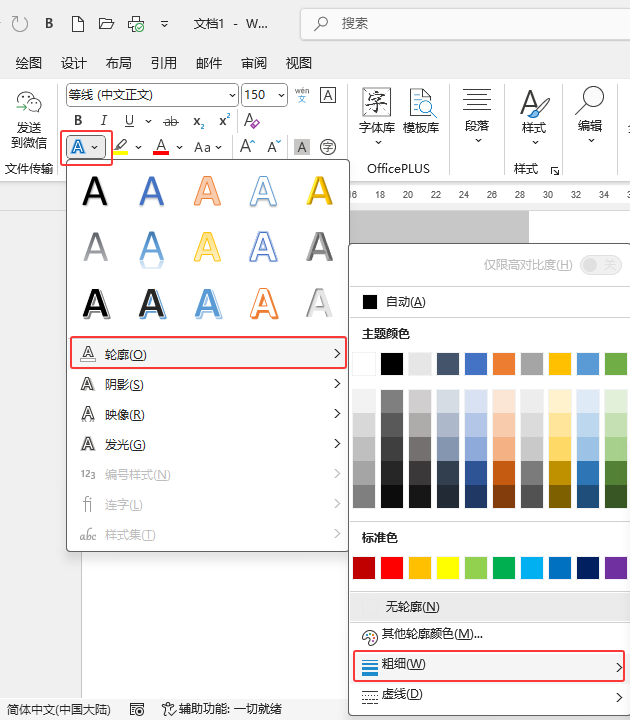Image resolution: width=630 pixels, height=720 pixels.
Task: Click the text highlight color pen icon
Action: click(x=121, y=147)
